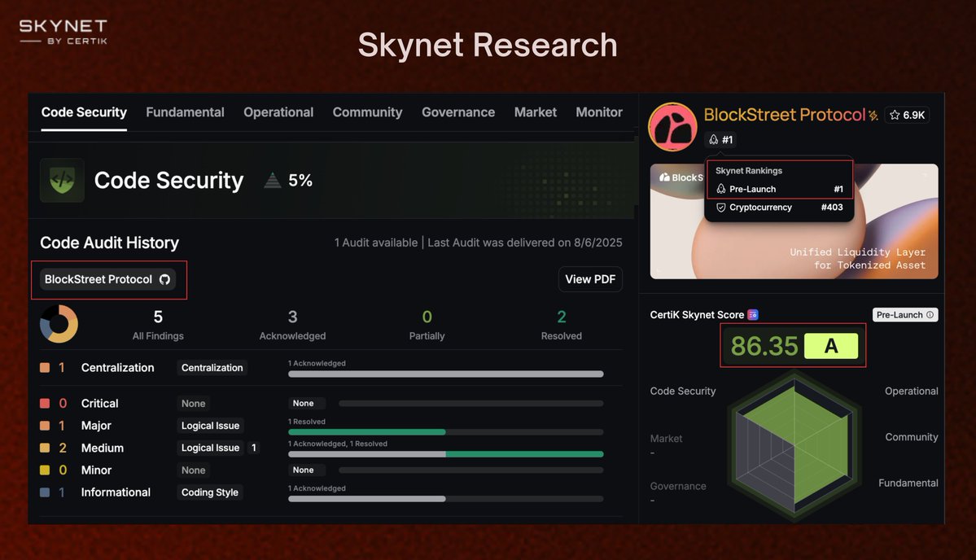This screenshot has width=976, height=560.
Task: Open the Governance tab
Action: (458, 112)
